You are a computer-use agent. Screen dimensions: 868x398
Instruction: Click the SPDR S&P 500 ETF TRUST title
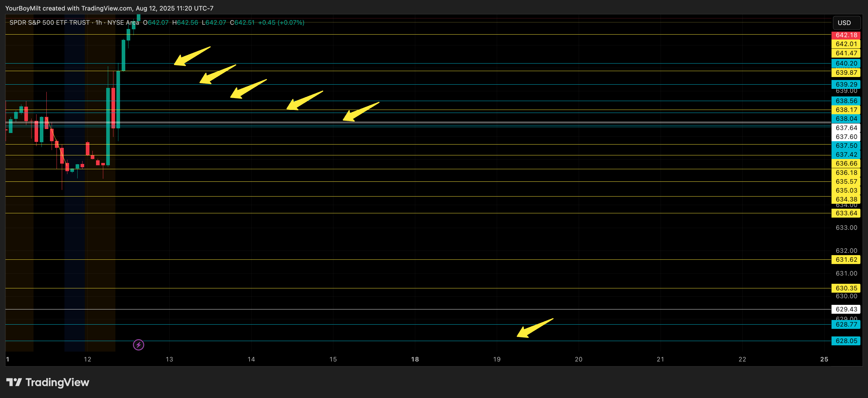pyautogui.click(x=50, y=23)
